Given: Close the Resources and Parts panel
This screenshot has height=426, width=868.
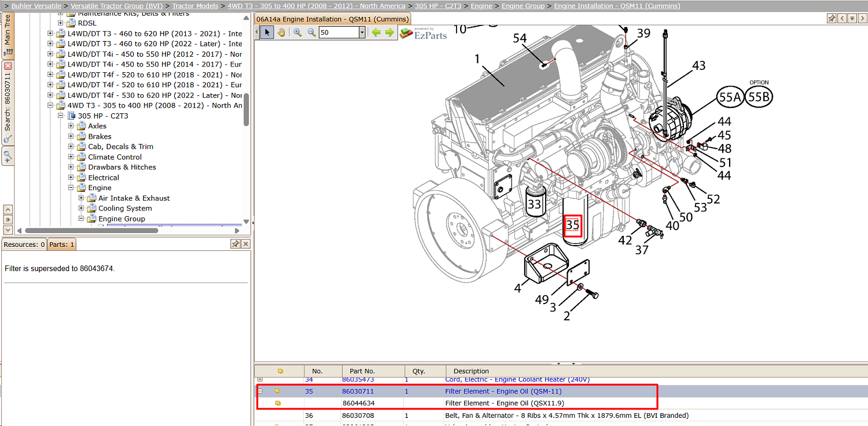Looking at the screenshot, I should pyautogui.click(x=246, y=245).
